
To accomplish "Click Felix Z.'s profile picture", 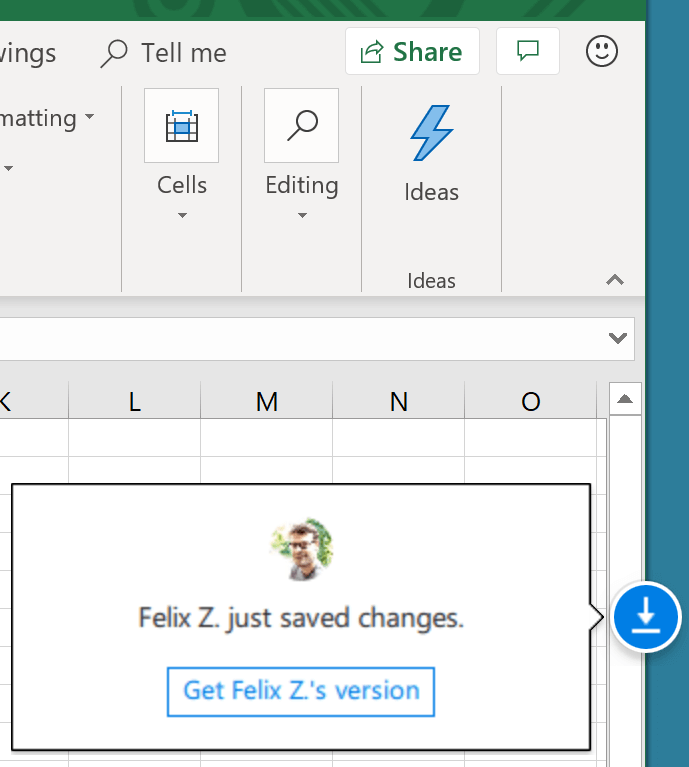I will click(x=302, y=551).
